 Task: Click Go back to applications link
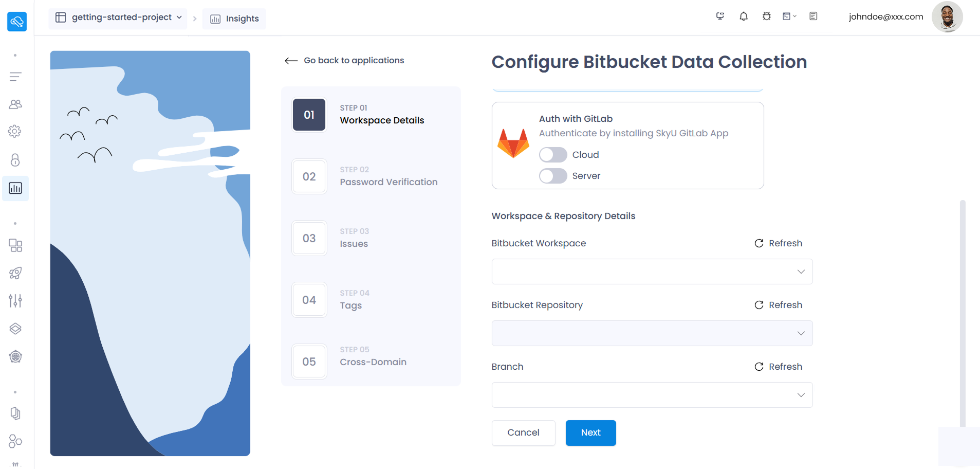coord(354,61)
